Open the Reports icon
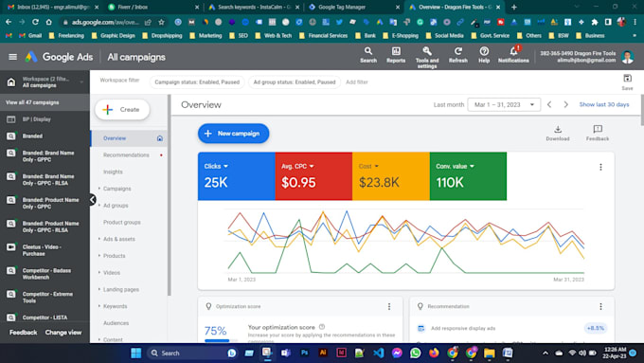Image resolution: width=644 pixels, height=363 pixels. coord(396,51)
